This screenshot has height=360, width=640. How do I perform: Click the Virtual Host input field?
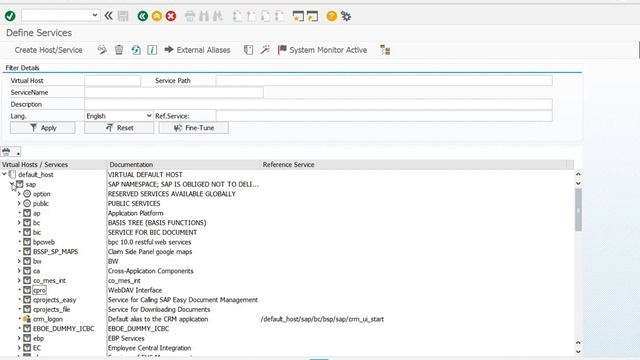(x=112, y=80)
